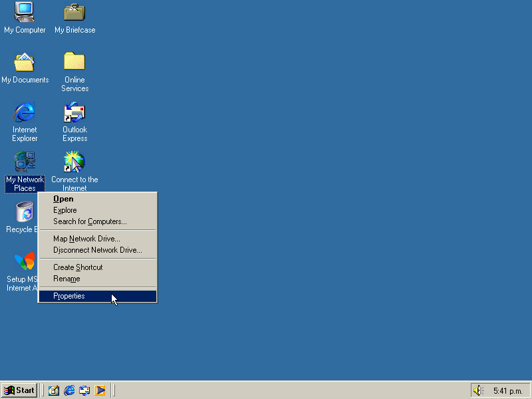Launch Windows Media Player from quick launch
The height and width of the screenshot is (399, 532).
100,390
